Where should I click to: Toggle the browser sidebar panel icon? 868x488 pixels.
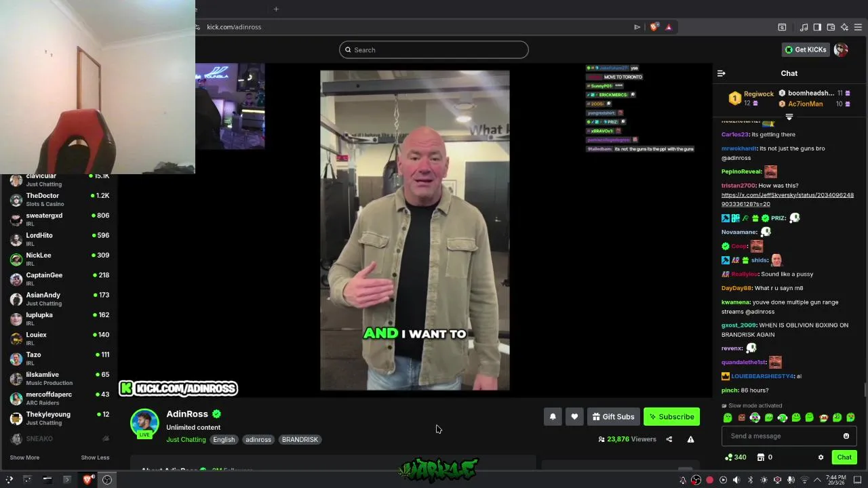pyautogui.click(x=817, y=27)
